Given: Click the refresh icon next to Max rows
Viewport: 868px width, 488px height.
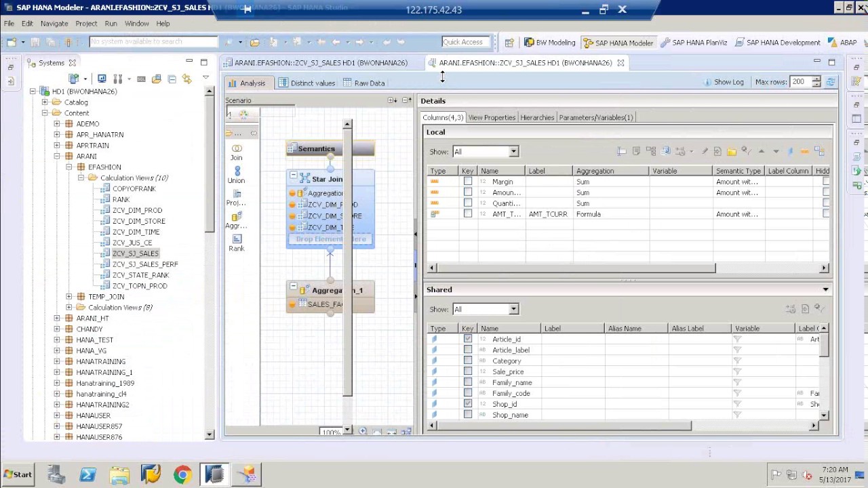Looking at the screenshot, I should [831, 81].
